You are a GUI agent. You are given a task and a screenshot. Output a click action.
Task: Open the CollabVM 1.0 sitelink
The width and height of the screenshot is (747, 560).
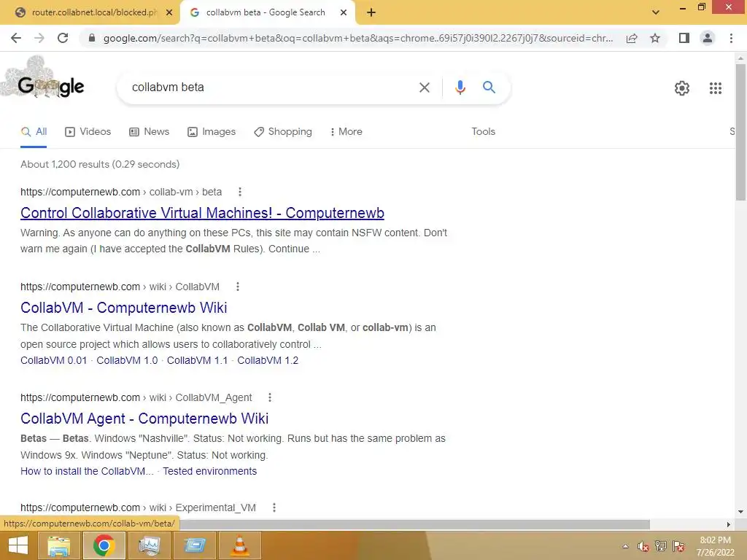127,360
